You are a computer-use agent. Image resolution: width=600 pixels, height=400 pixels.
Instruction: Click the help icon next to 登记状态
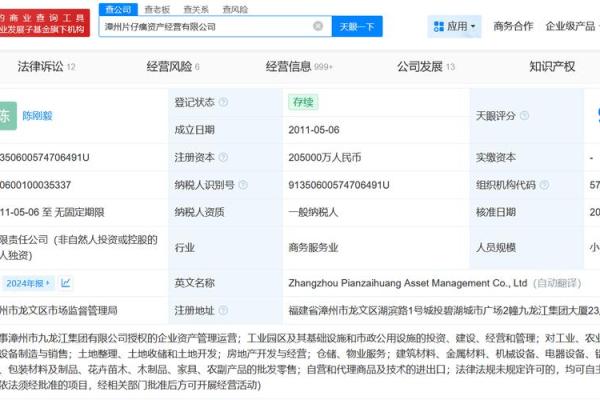tap(222, 102)
